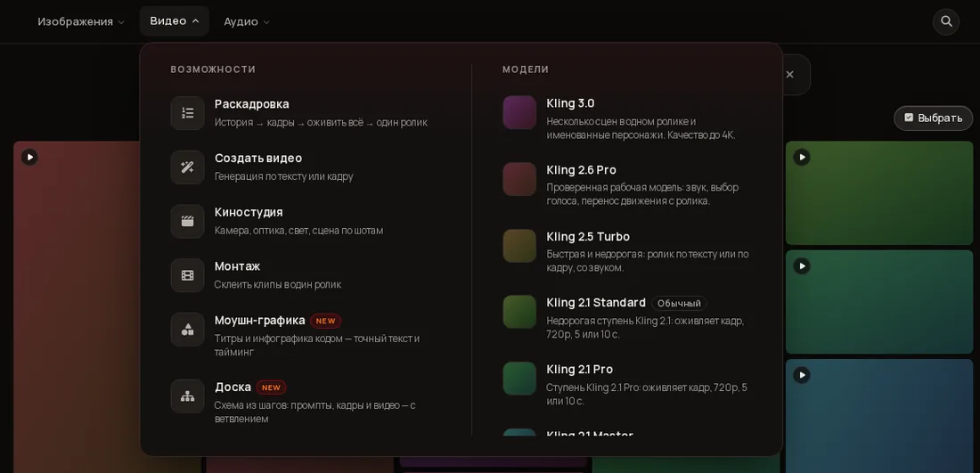Click the teal video thumbnail on right
This screenshot has height=473, width=980.
(x=878, y=302)
